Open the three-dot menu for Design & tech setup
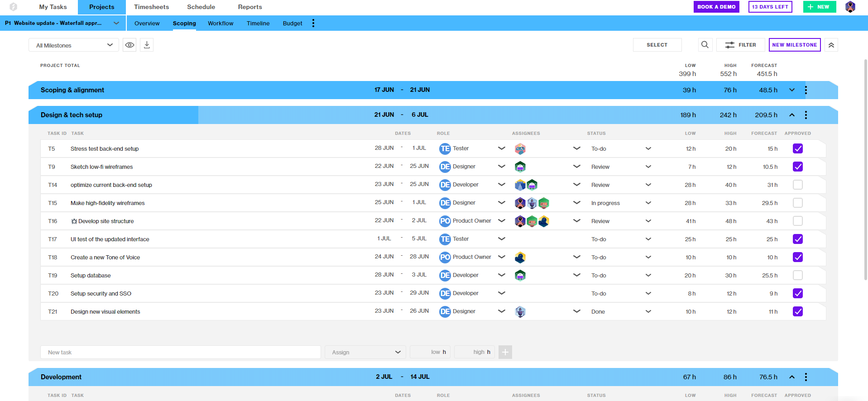The height and width of the screenshot is (401, 868). click(806, 115)
